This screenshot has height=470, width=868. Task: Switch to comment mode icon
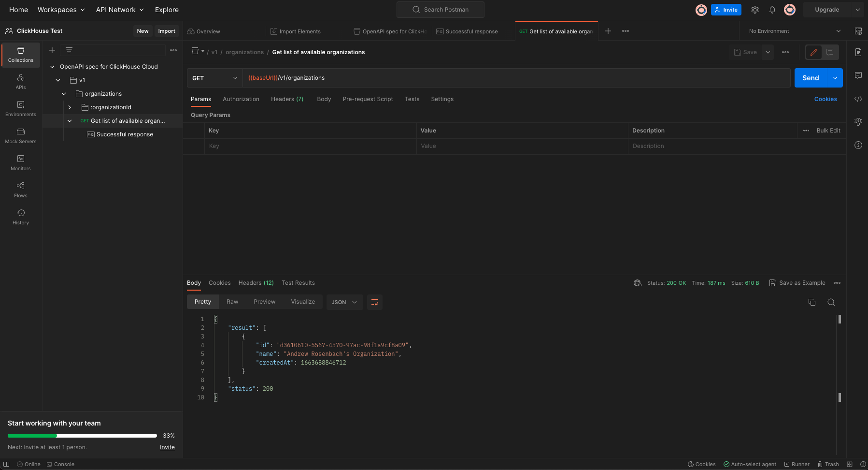click(x=829, y=52)
